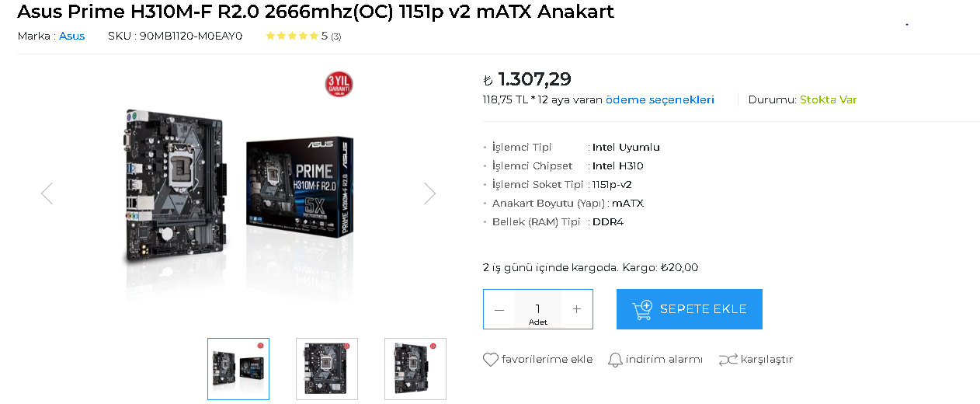
Task: Open the Asus brand link
Action: coord(72,36)
